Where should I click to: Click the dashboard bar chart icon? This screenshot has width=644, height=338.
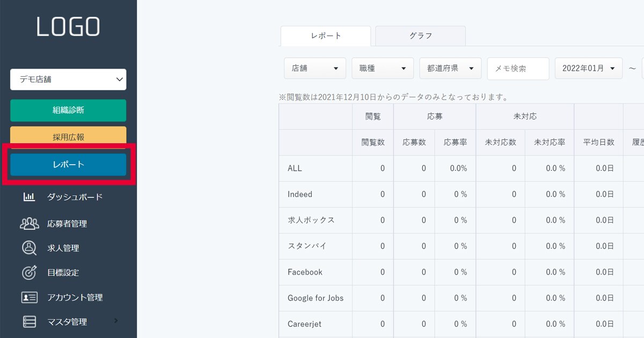point(29,197)
